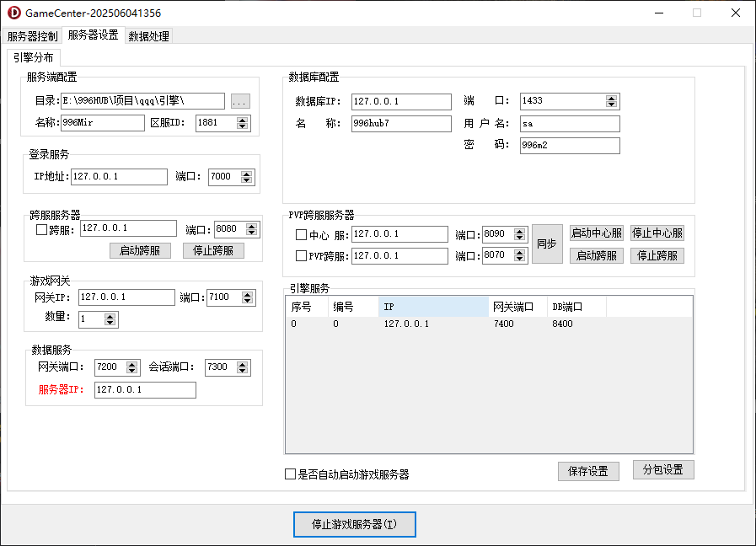Image resolution: width=756 pixels, height=546 pixels.
Task: Click the 目录 path input field
Action: (142, 101)
